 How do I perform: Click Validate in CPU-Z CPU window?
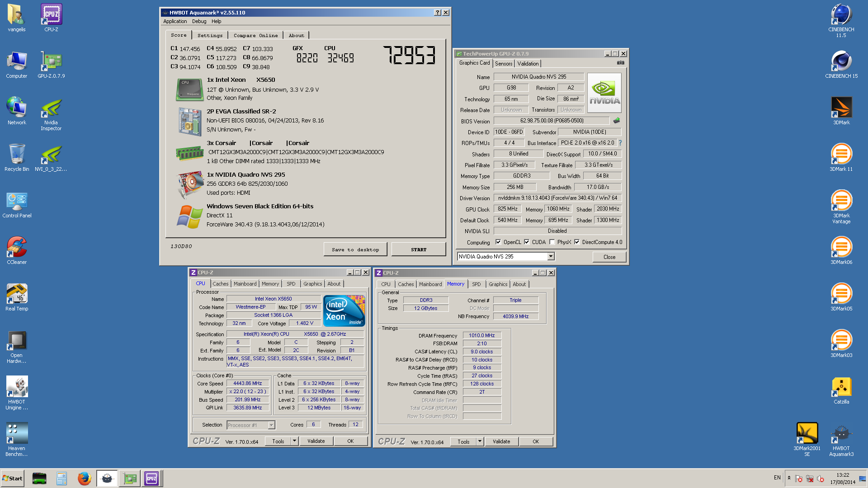[x=316, y=441]
